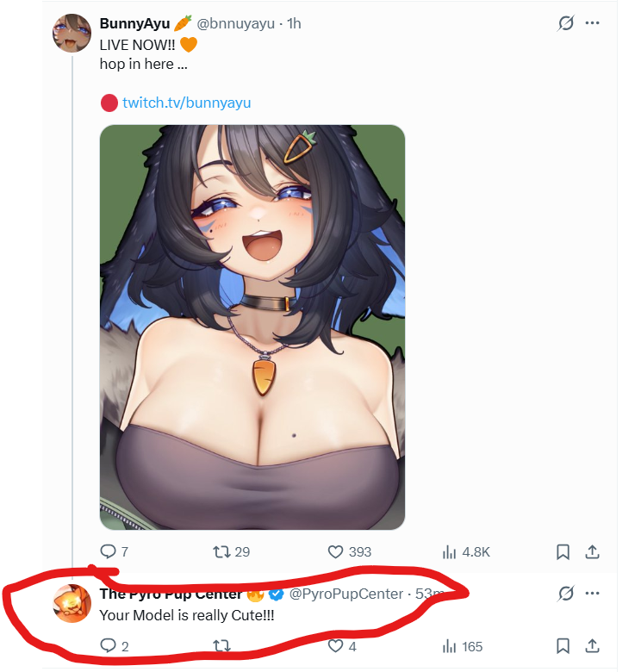The width and height of the screenshot is (635, 672).
Task: View the reply's 165 views analytics
Action: [x=463, y=646]
